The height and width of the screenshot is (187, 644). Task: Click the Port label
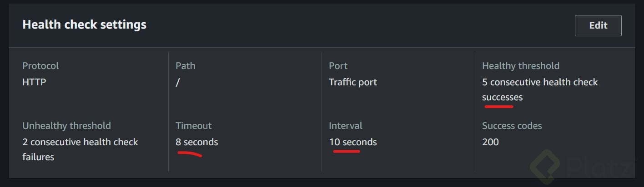pyautogui.click(x=338, y=66)
